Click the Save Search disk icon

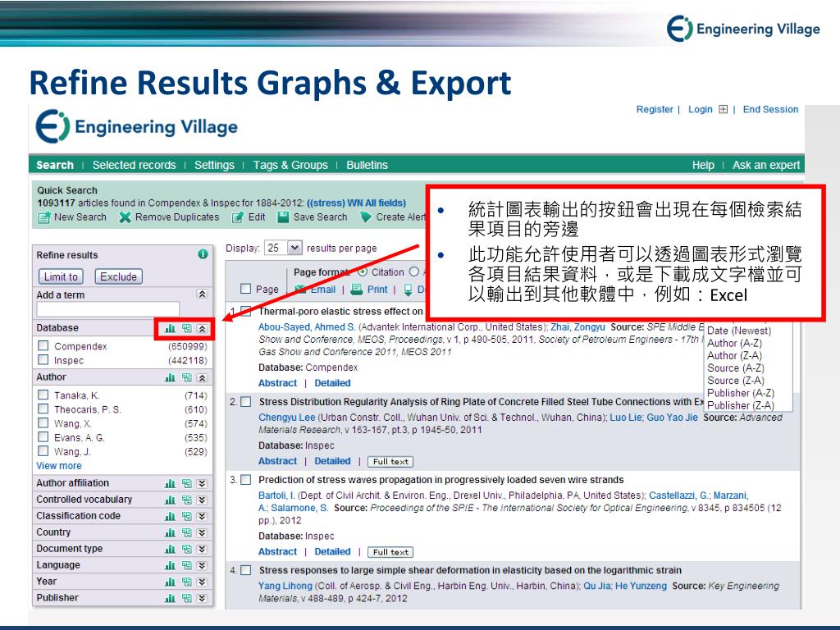pos(283,217)
